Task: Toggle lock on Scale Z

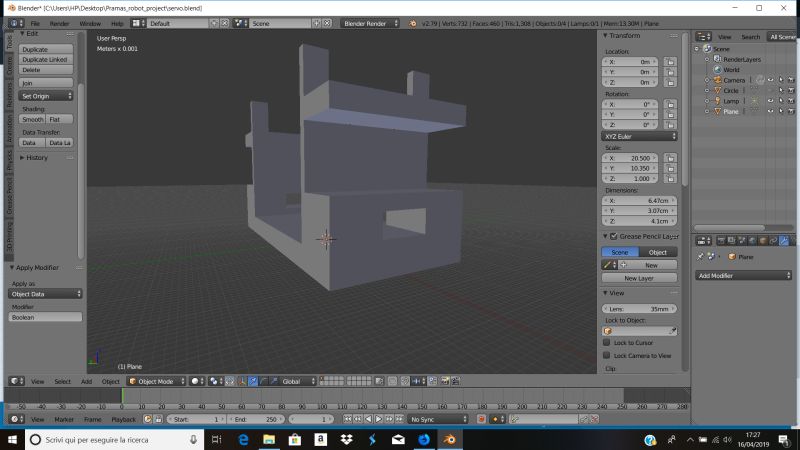Action: [x=670, y=179]
